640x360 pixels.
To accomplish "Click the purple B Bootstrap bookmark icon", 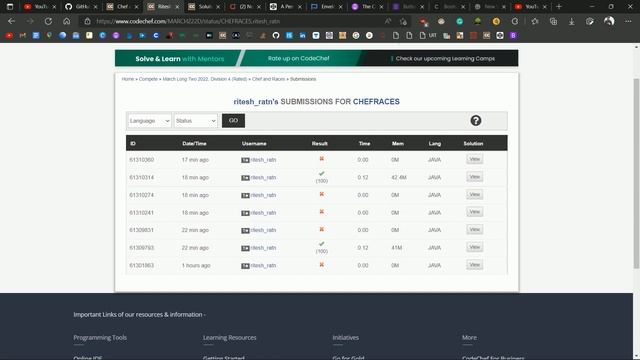I will coord(513,36).
